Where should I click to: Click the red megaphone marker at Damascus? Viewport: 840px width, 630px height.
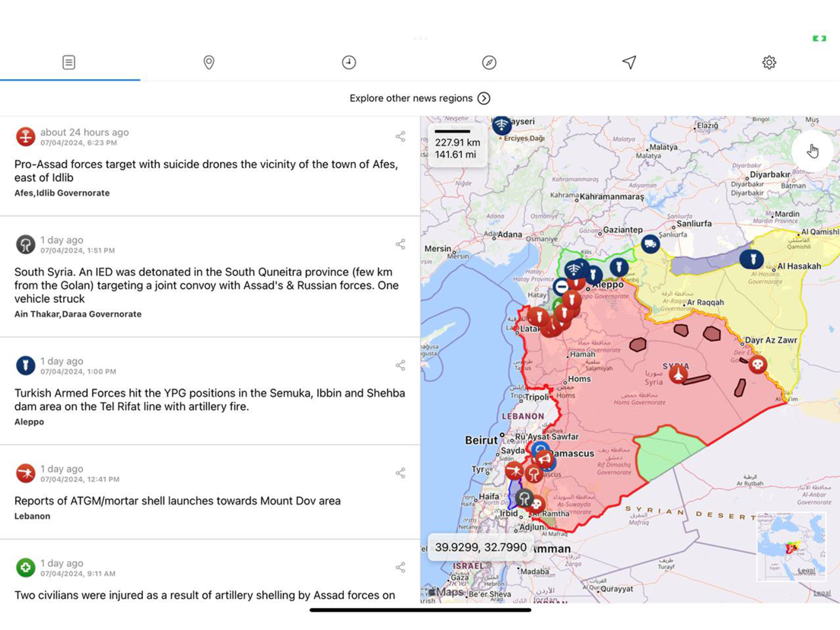coord(544,459)
